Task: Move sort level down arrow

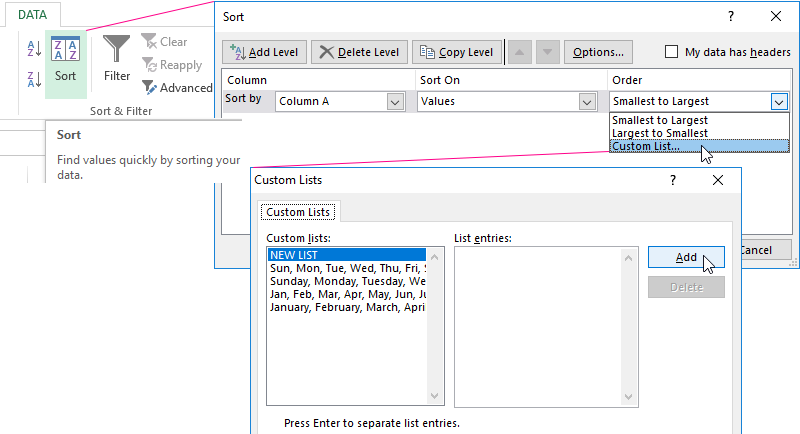Action: (546, 52)
